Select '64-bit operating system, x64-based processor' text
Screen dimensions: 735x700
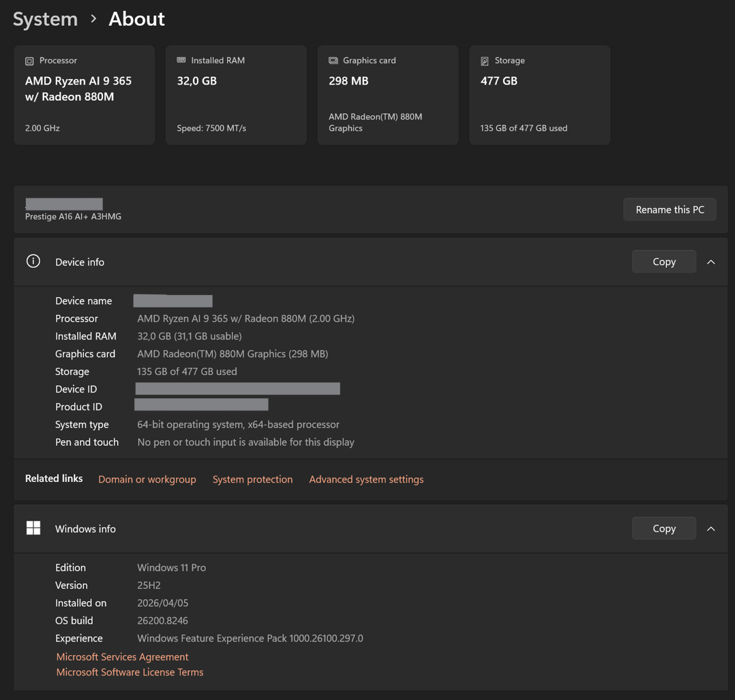[238, 425]
